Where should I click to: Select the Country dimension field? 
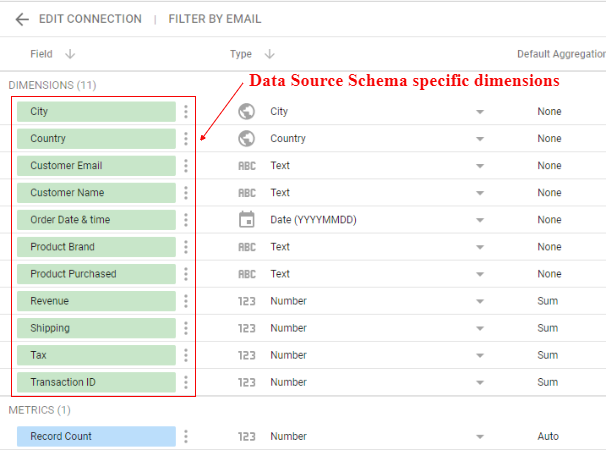(x=96, y=139)
